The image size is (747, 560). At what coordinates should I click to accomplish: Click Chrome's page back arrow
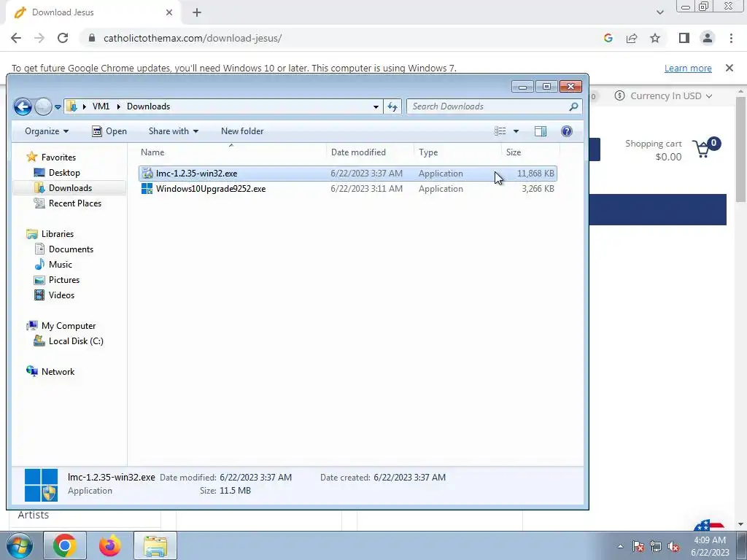click(x=16, y=38)
